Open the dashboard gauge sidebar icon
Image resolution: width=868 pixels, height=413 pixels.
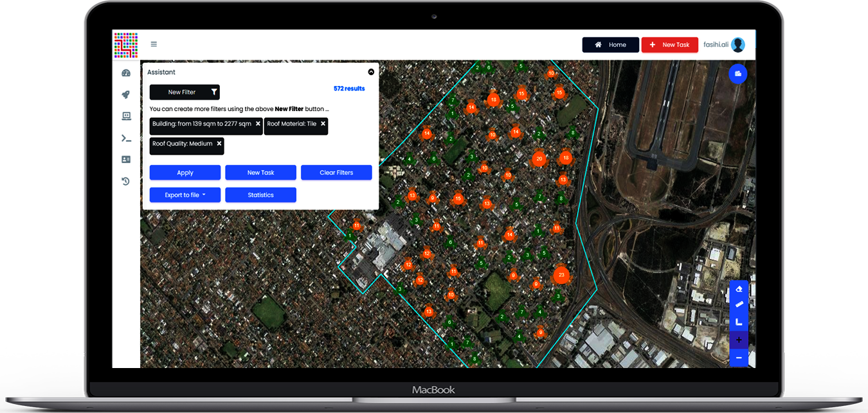coord(126,73)
